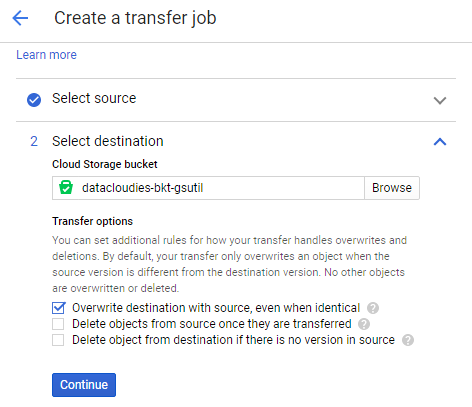Uncheck Overwrite destination with source checkbox

pos(58,308)
